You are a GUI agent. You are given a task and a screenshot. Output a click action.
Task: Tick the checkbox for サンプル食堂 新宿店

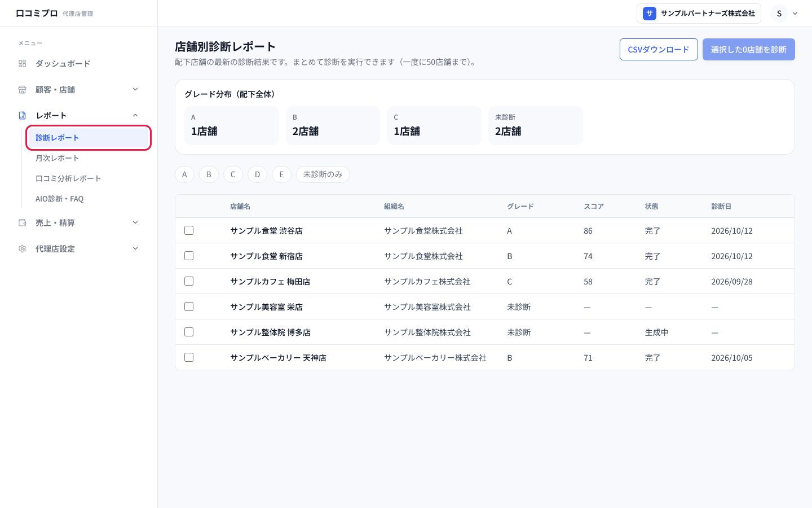189,256
